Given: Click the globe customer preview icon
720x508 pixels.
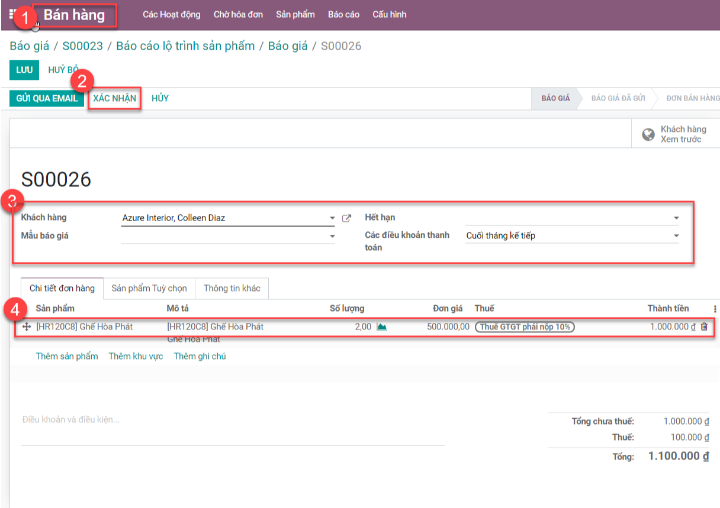Looking at the screenshot, I should point(648,135).
